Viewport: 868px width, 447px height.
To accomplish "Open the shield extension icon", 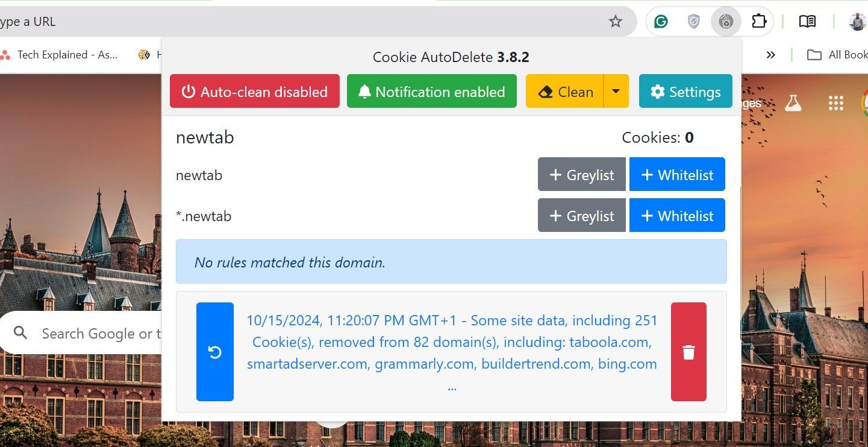I will click(694, 22).
